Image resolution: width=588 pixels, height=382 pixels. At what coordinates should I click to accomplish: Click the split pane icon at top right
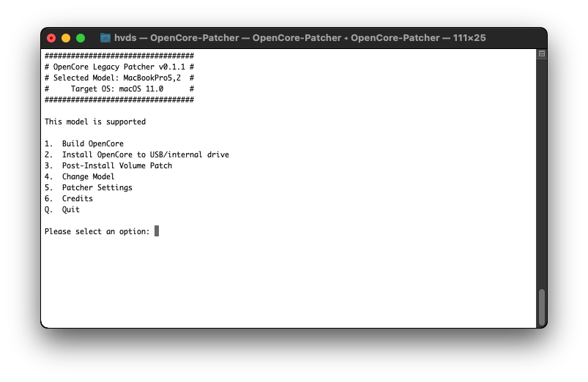coord(541,54)
